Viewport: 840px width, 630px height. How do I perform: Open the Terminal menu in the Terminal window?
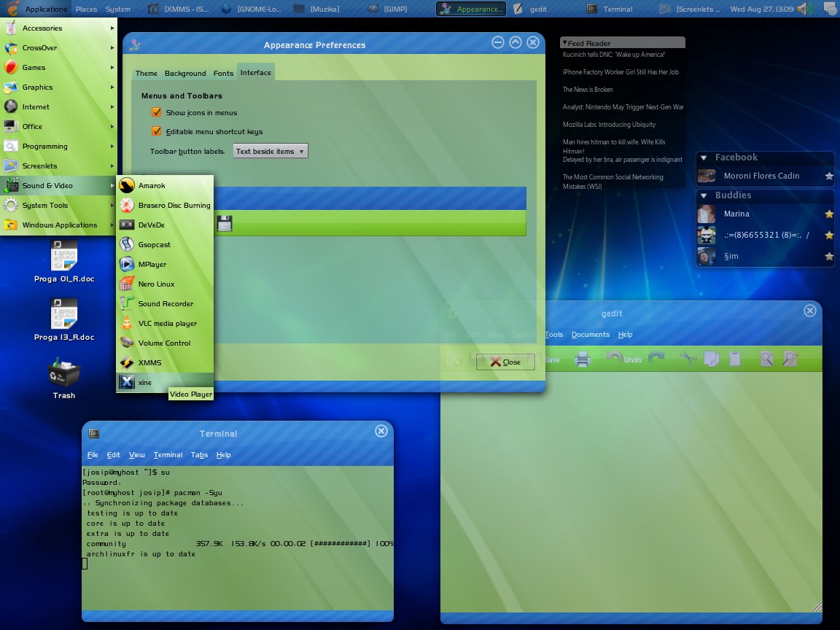168,455
